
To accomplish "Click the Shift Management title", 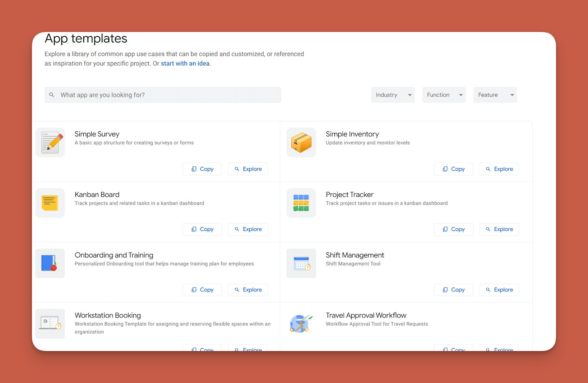I will pyautogui.click(x=355, y=255).
